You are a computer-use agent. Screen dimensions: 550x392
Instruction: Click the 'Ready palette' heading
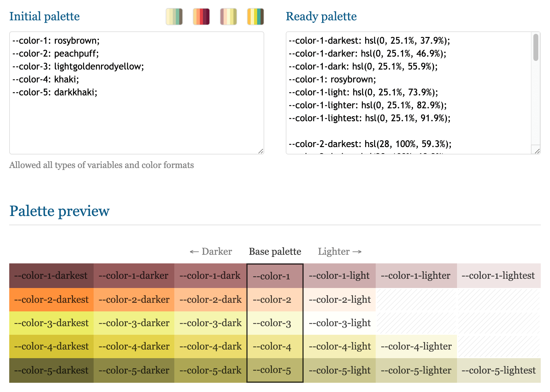[x=321, y=16]
